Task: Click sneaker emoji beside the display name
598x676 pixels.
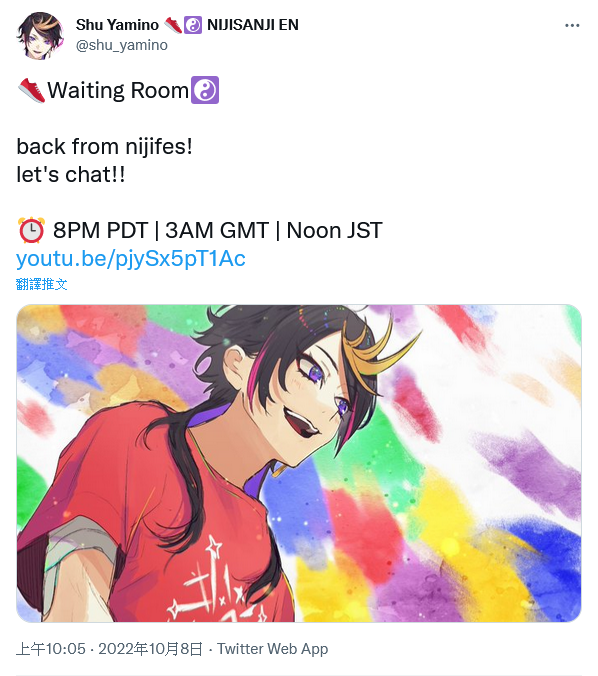Action: click(173, 25)
